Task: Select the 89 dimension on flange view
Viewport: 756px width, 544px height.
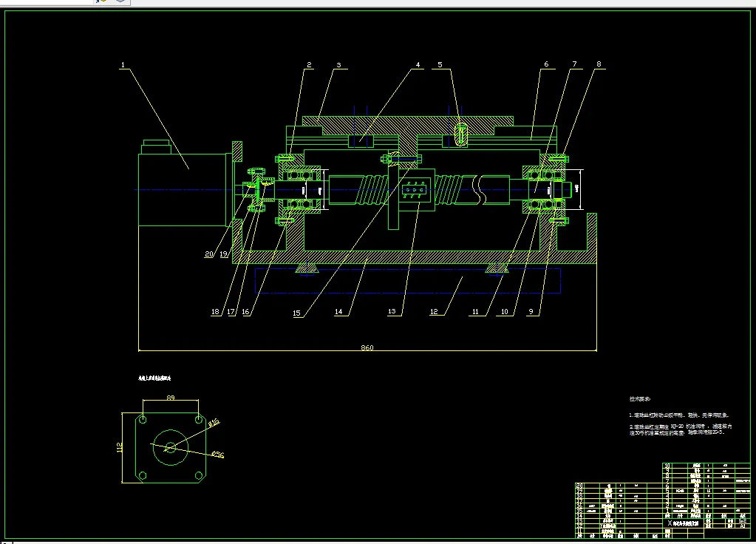Action: pos(170,398)
